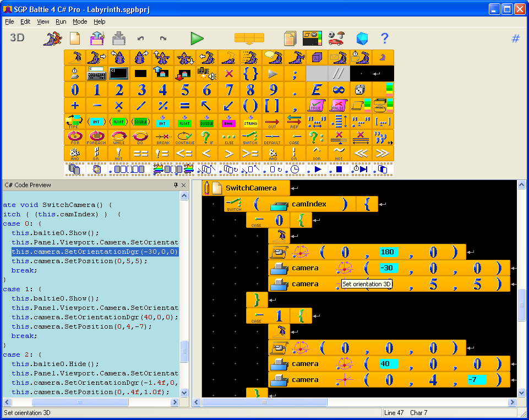529x420 pixels.
Task: Click code preview scrollbar up arrow
Action: (184, 195)
